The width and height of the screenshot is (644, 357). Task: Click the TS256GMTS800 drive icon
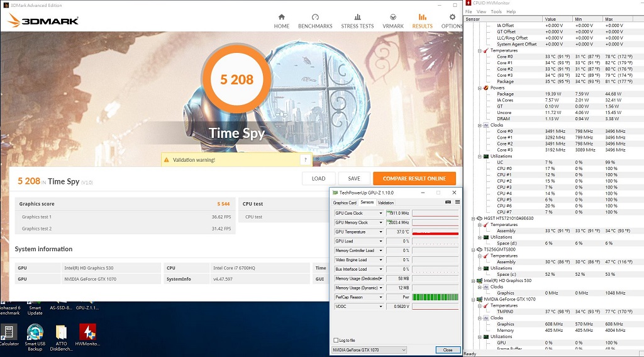point(479,249)
